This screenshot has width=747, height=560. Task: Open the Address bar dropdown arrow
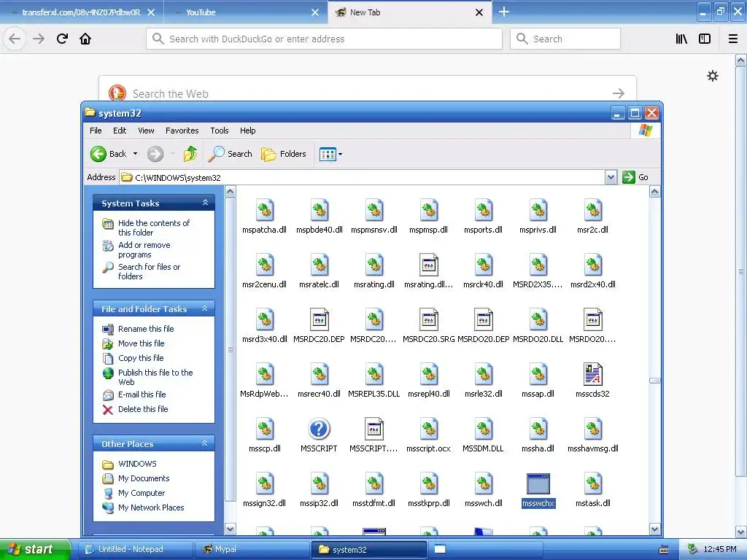point(611,178)
